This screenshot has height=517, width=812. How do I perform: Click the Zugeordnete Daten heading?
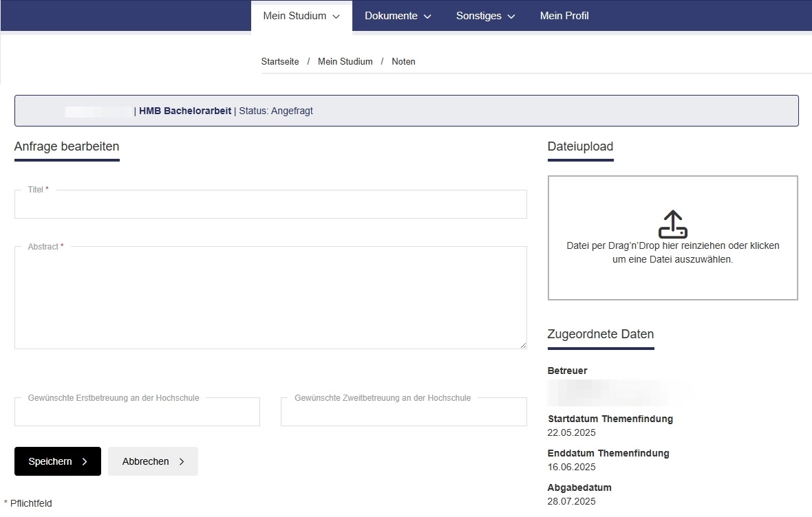[x=601, y=334]
